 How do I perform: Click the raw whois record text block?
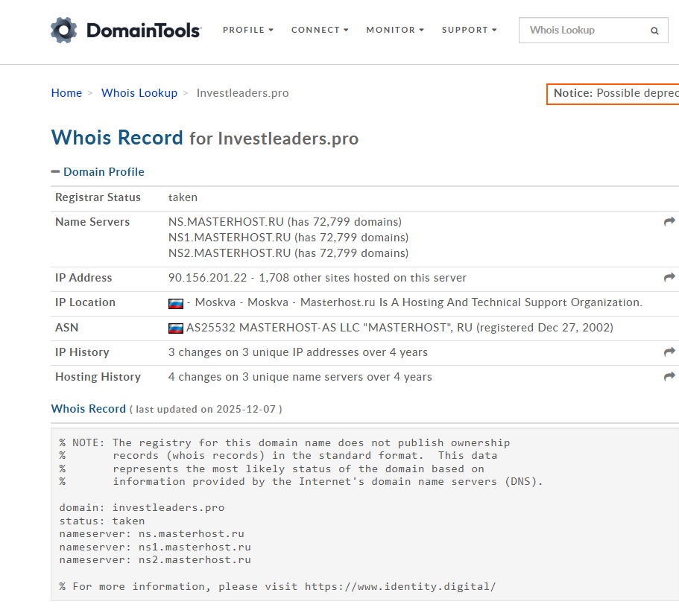tap(298, 514)
